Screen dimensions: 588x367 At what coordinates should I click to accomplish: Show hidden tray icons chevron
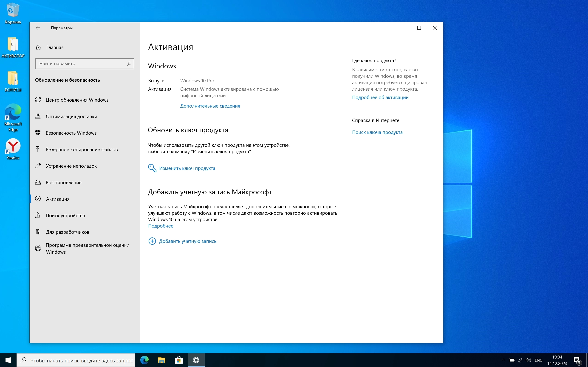click(x=503, y=360)
